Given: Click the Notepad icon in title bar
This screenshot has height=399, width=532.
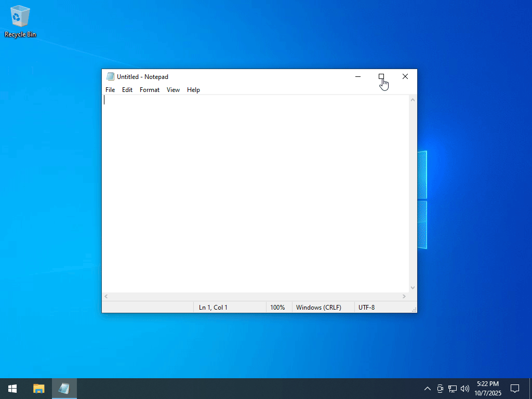Looking at the screenshot, I should (110, 77).
